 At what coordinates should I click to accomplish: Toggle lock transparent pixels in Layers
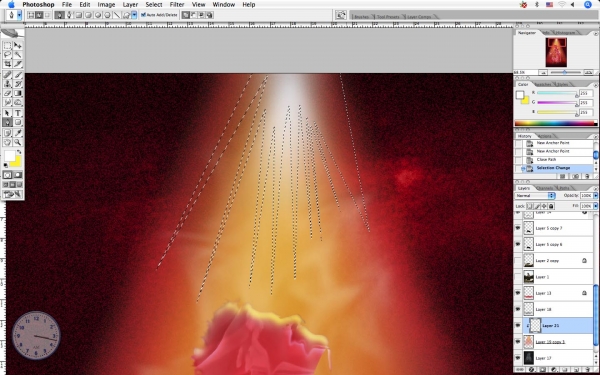pos(530,206)
